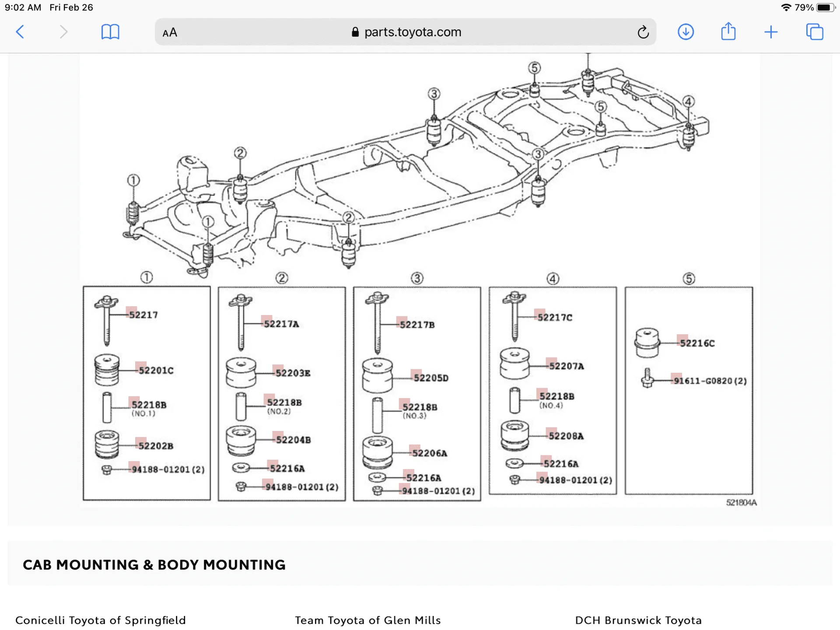Select part 52201C cushion label
Viewport: 840px width, 630px height.
click(156, 370)
